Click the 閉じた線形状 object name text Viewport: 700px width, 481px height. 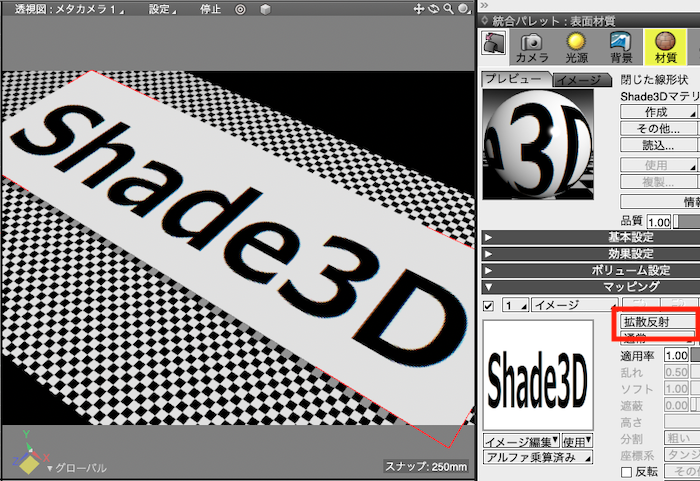coord(654,80)
